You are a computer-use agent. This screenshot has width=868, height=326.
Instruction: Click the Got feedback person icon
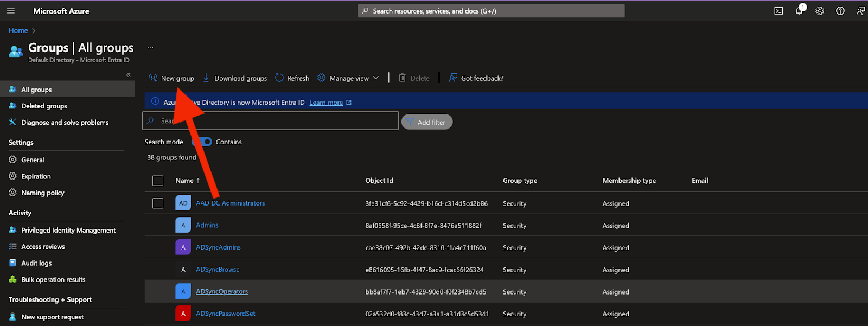pyautogui.click(x=453, y=78)
